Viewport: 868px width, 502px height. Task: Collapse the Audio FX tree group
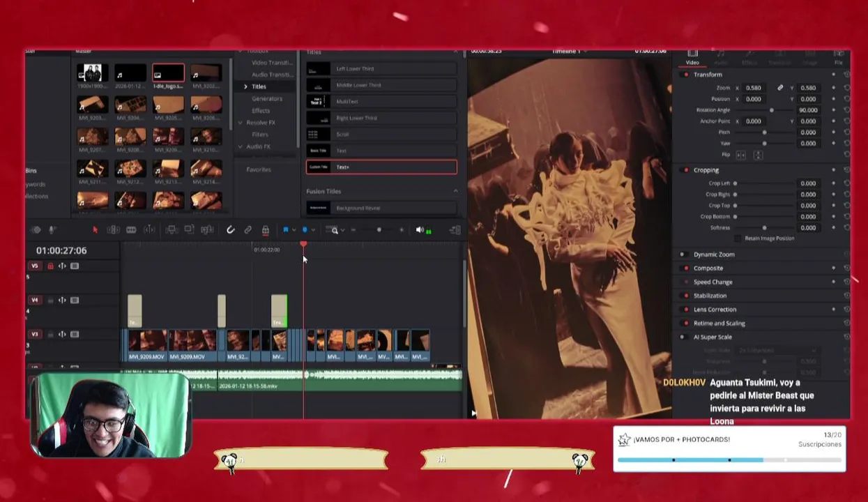pos(240,146)
